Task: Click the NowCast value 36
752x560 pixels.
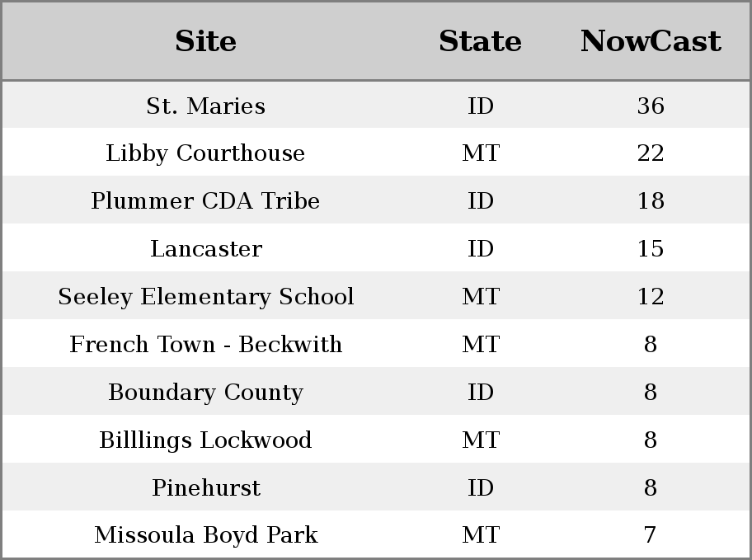Action: pos(651,106)
